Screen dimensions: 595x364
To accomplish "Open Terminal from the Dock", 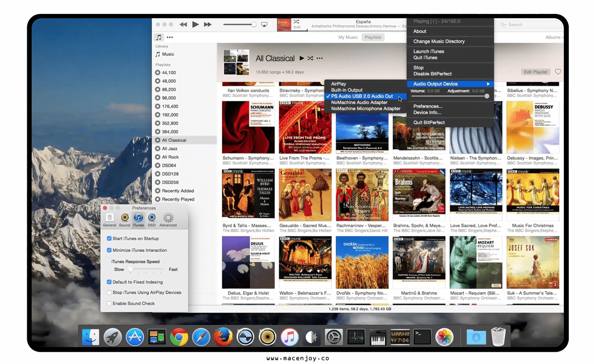I will [x=422, y=337].
